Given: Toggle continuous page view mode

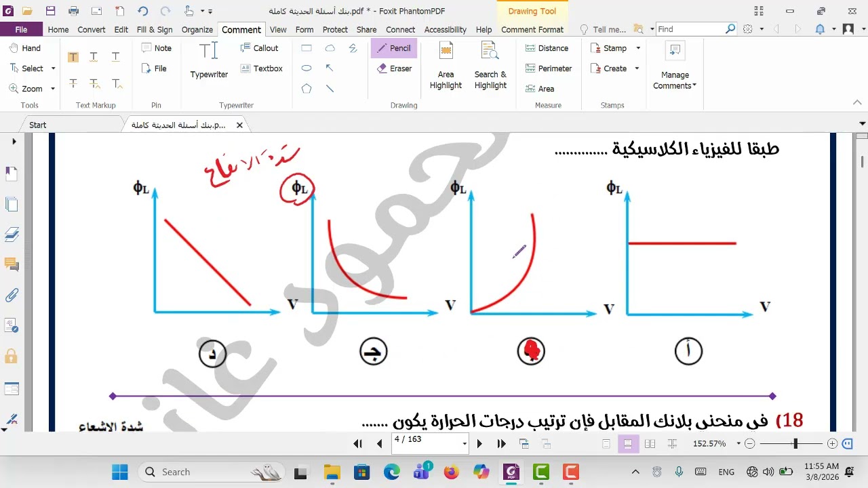Looking at the screenshot, I should [x=628, y=444].
